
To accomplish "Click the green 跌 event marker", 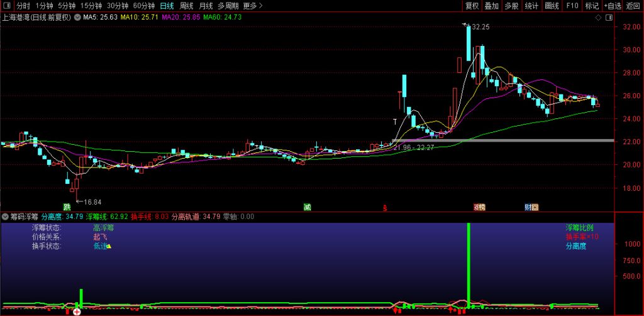I will (x=67, y=206).
